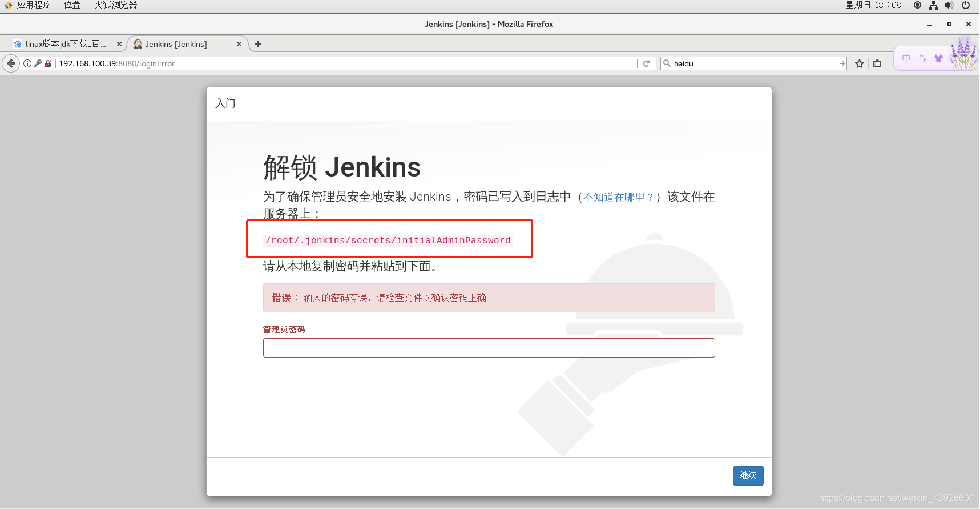980x509 pixels.
Task: Open a new browser tab
Action: pos(258,44)
